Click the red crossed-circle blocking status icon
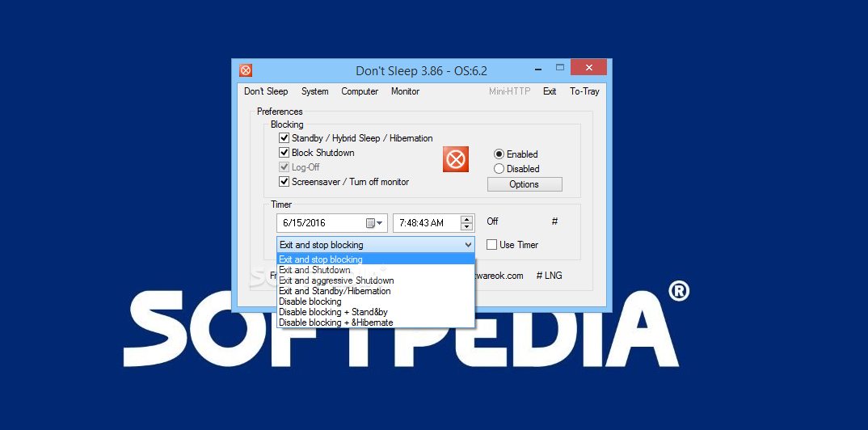This screenshot has width=868, height=430. [456, 159]
